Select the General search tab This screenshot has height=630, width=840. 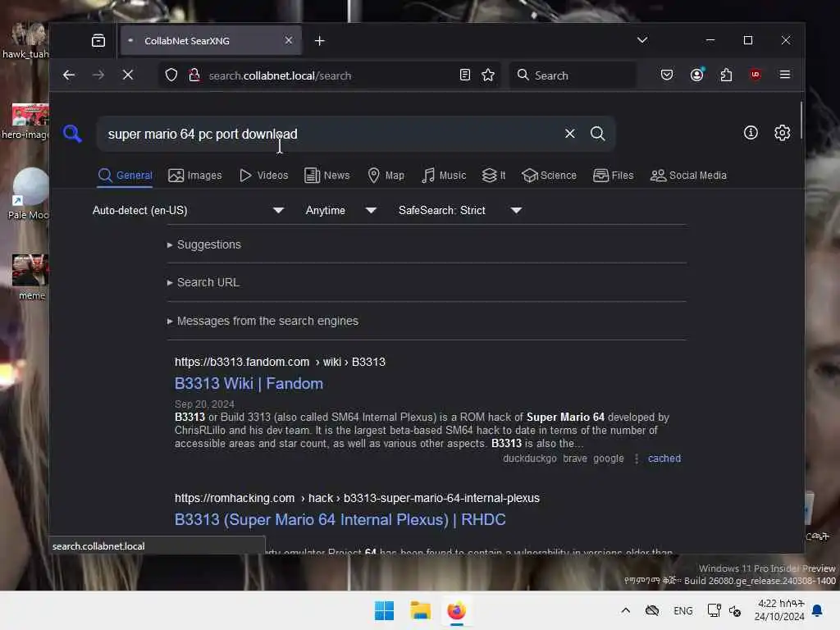[126, 176]
